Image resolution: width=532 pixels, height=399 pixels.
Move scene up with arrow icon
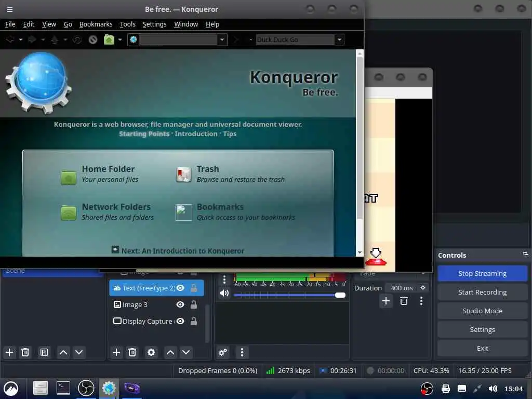(x=63, y=353)
